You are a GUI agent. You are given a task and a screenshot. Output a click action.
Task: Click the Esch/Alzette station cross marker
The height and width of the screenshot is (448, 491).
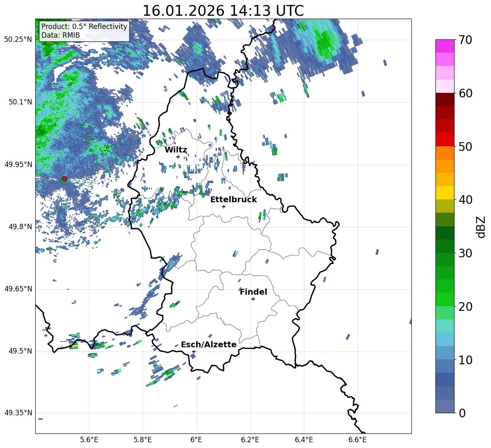(x=194, y=351)
